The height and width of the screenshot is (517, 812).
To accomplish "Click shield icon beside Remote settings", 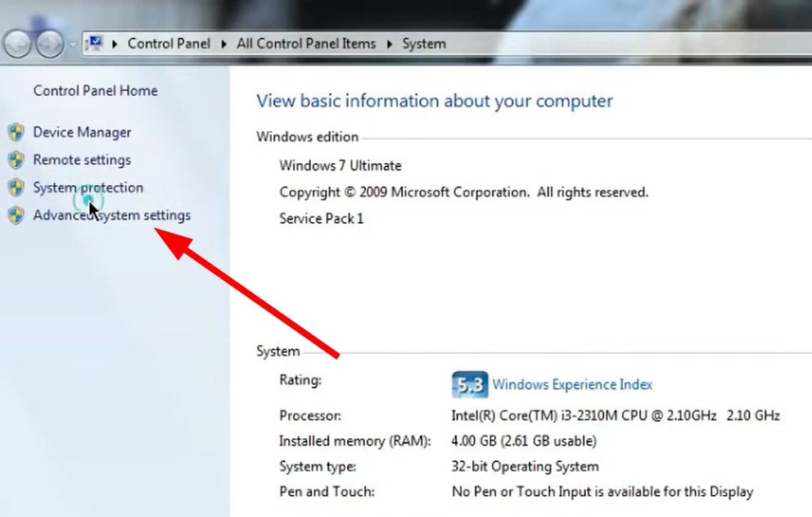I will (16, 160).
